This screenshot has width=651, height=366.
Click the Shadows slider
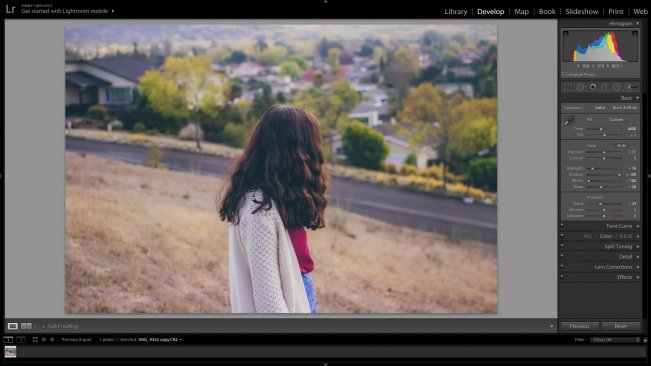pyautogui.click(x=604, y=175)
